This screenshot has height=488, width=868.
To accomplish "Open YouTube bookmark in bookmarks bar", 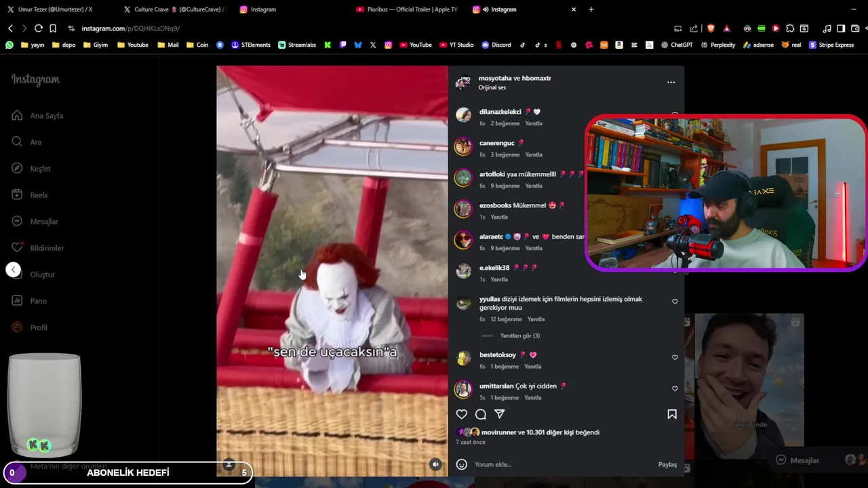I will pyautogui.click(x=415, y=45).
